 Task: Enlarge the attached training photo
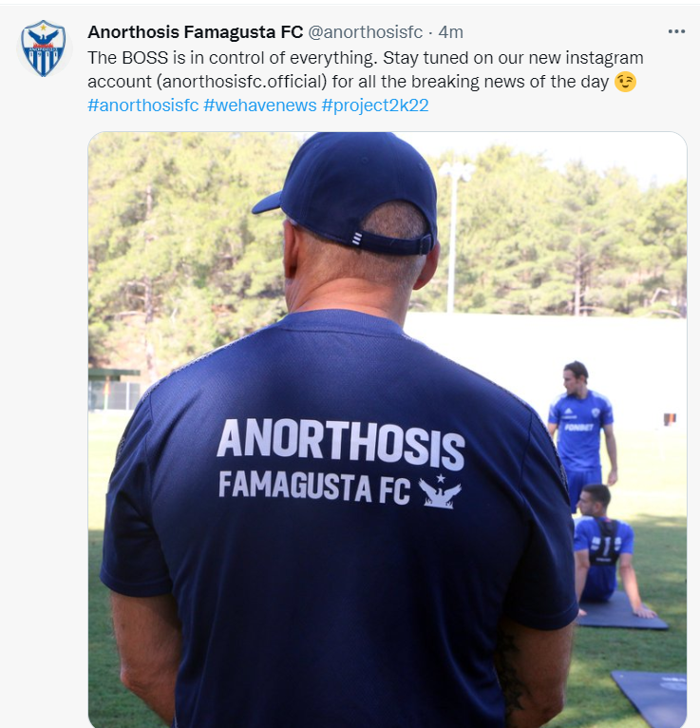coord(388,430)
